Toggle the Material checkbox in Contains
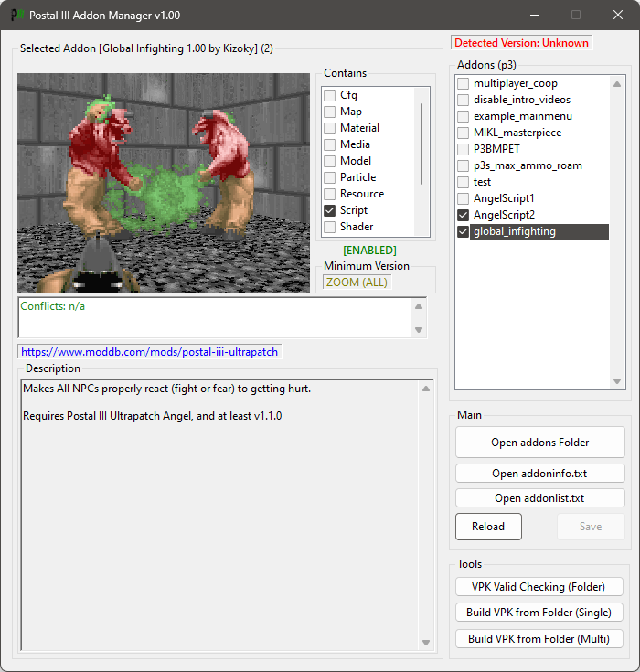Viewport: 640px width, 672px height. (330, 128)
